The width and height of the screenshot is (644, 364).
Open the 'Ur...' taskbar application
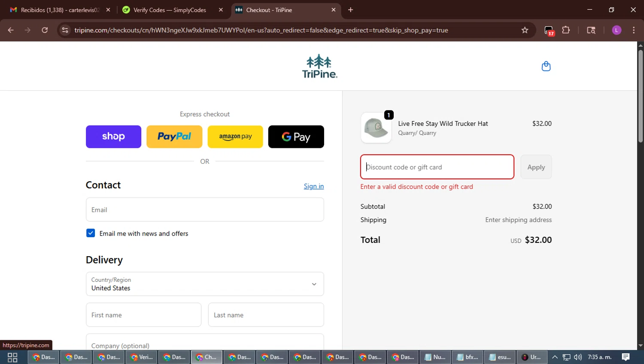pyautogui.click(x=532, y=357)
